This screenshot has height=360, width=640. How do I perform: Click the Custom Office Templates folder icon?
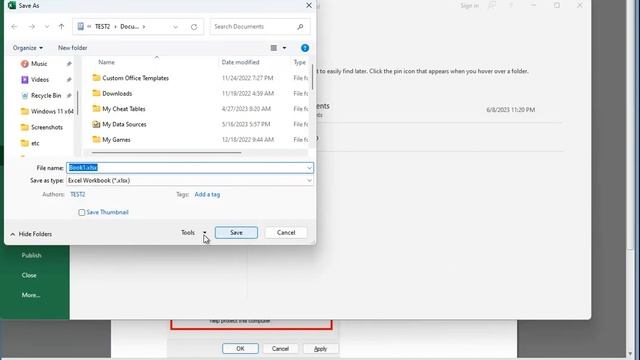coord(96,78)
